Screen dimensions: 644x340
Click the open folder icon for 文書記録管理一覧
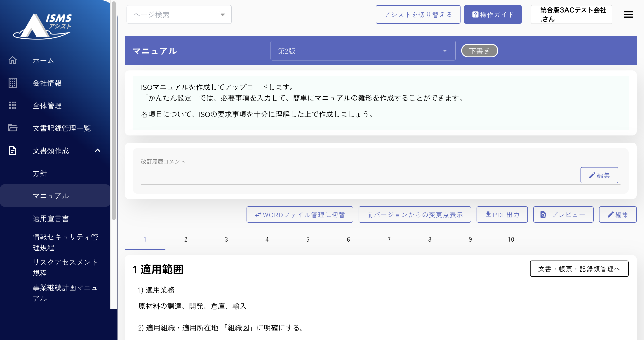[x=12, y=128]
